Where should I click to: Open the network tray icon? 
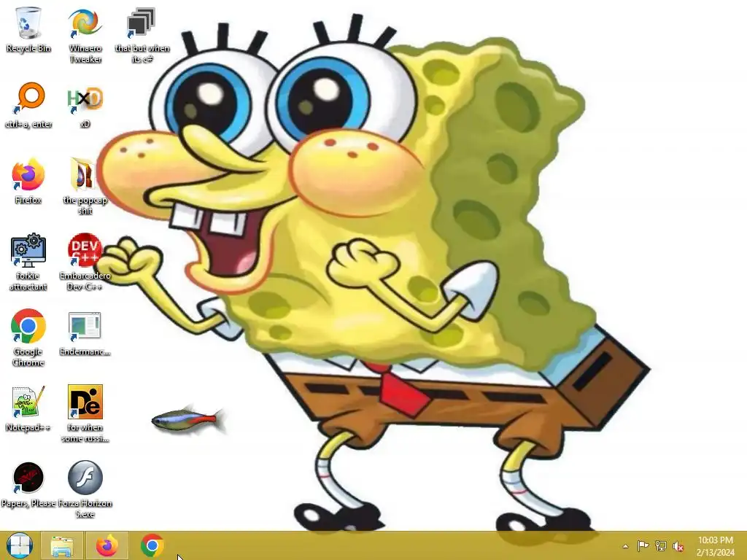pos(660,545)
